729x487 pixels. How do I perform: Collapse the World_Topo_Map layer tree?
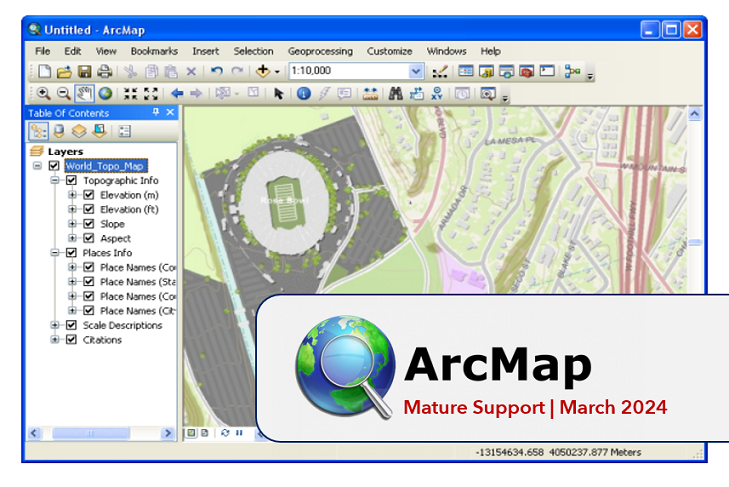pos(38,166)
